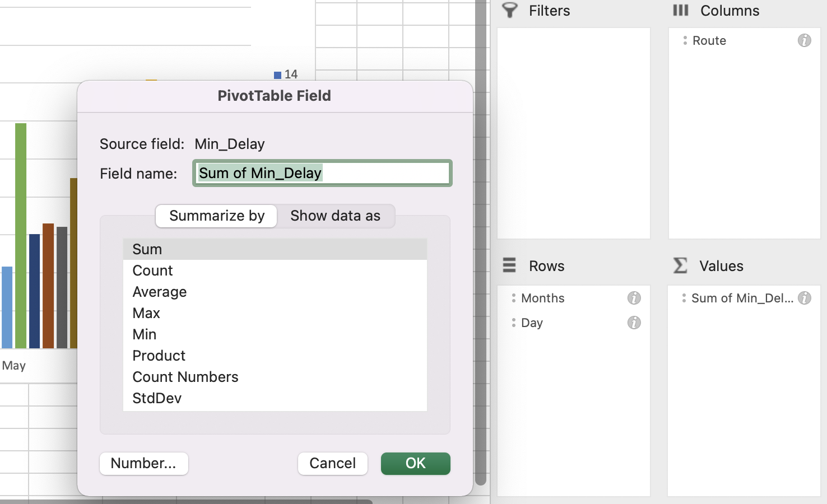Click the Sigma icon beside Values
The width and height of the screenshot is (827, 504).
[x=680, y=266]
